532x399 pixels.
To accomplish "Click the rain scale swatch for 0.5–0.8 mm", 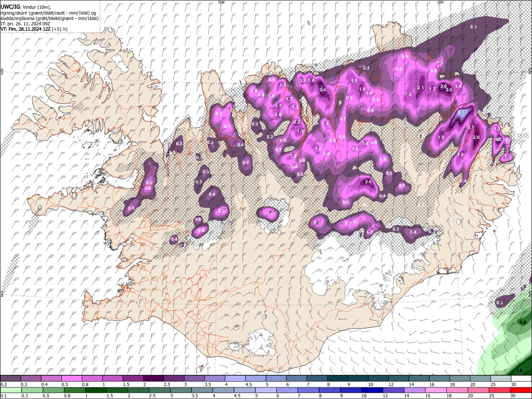I will [x=53, y=390].
